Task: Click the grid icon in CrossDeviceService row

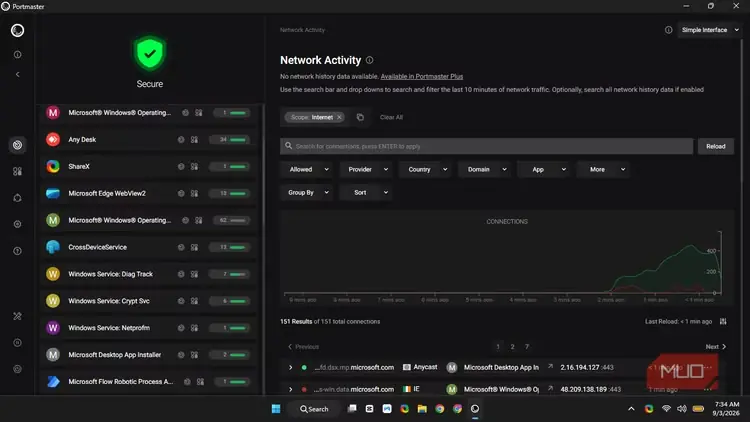Action: [x=194, y=247]
